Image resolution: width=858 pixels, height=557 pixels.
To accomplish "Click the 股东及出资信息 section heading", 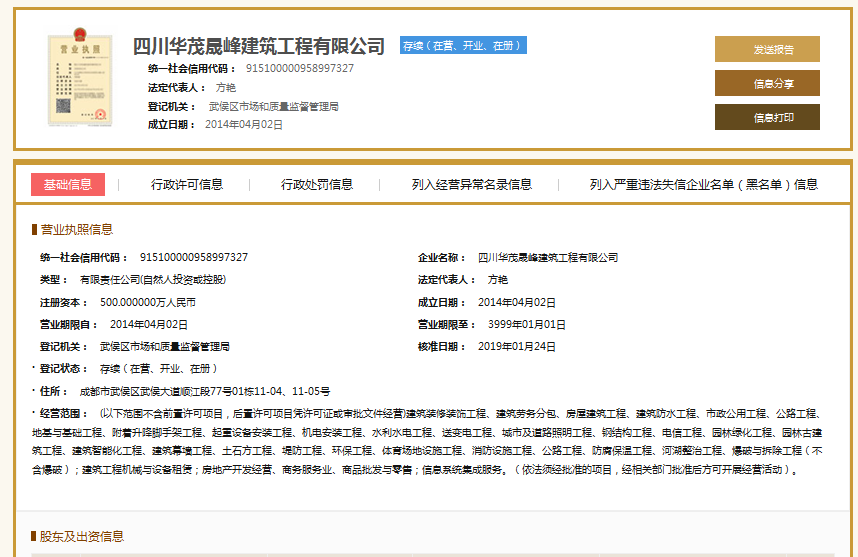I will tap(82, 536).
